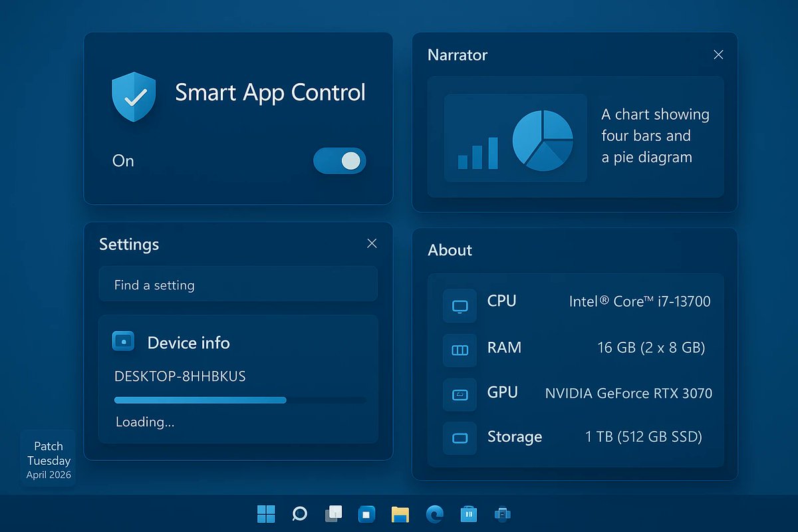Viewport: 798px width, 532px height.
Task: Click the Device info icon
Action: 124,342
